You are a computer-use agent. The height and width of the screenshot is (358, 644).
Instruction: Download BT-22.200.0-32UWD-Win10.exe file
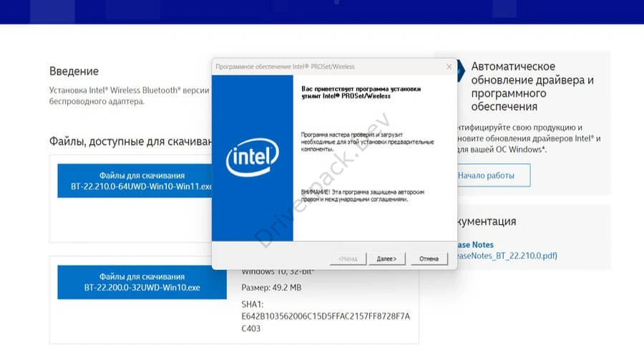(142, 282)
